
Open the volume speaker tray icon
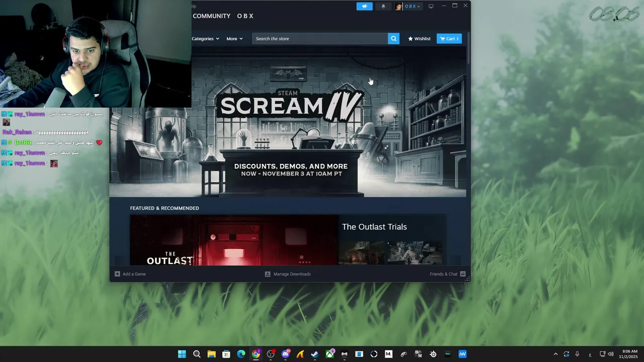611,354
